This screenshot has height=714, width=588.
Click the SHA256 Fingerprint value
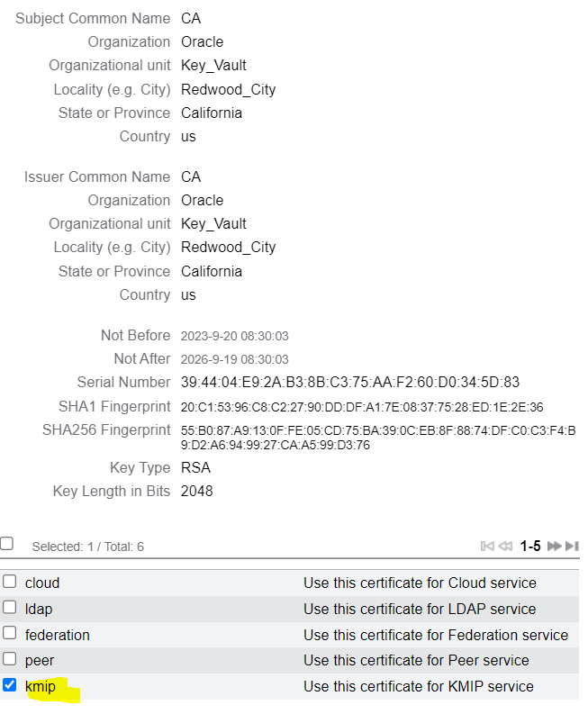tap(378, 438)
